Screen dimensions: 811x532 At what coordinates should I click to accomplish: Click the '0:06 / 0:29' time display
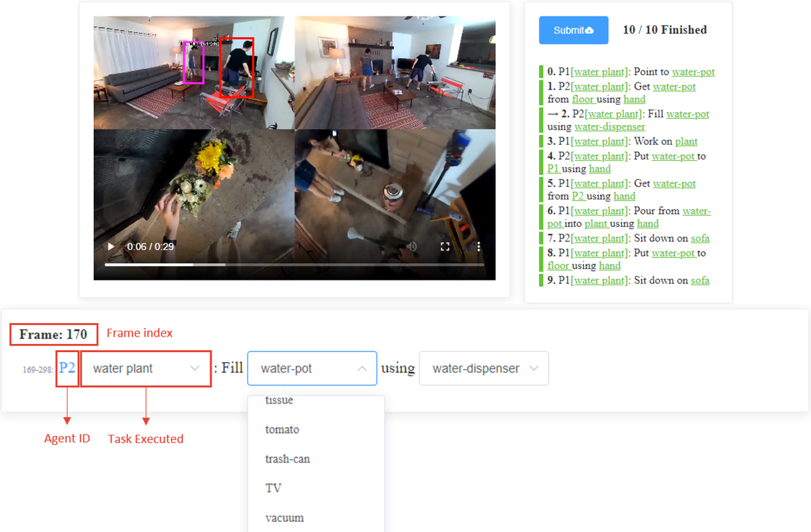[150, 247]
